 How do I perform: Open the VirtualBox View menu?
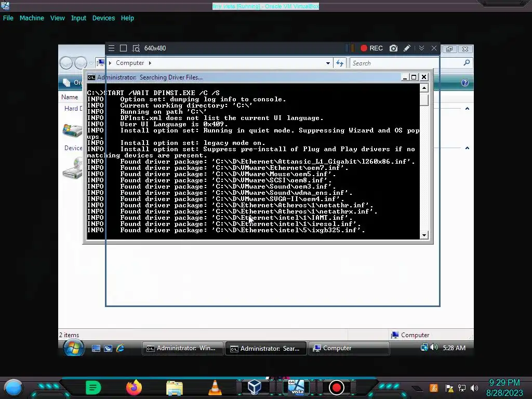click(57, 18)
